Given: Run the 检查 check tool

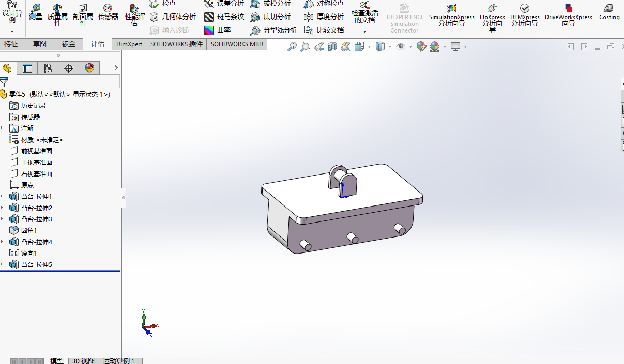Looking at the screenshot, I should coord(163,4).
